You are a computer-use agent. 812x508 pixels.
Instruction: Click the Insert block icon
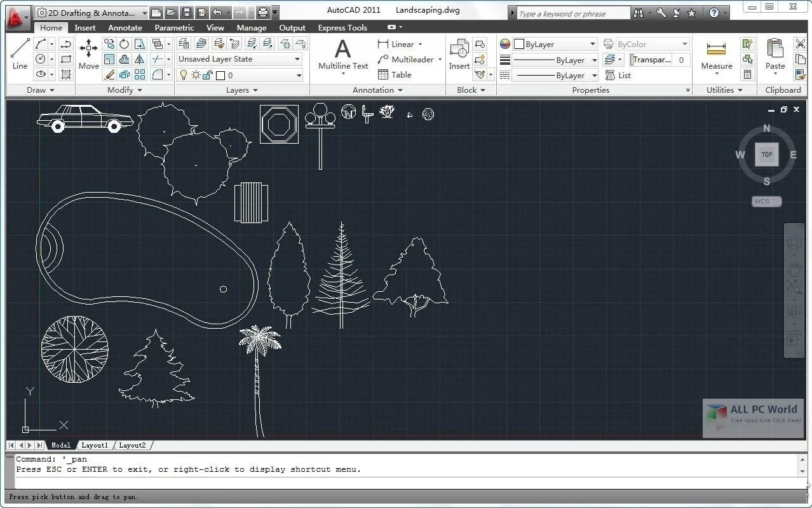click(459, 53)
